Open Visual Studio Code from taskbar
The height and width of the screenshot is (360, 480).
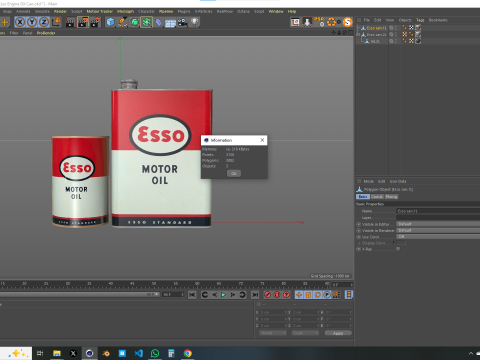(139, 353)
